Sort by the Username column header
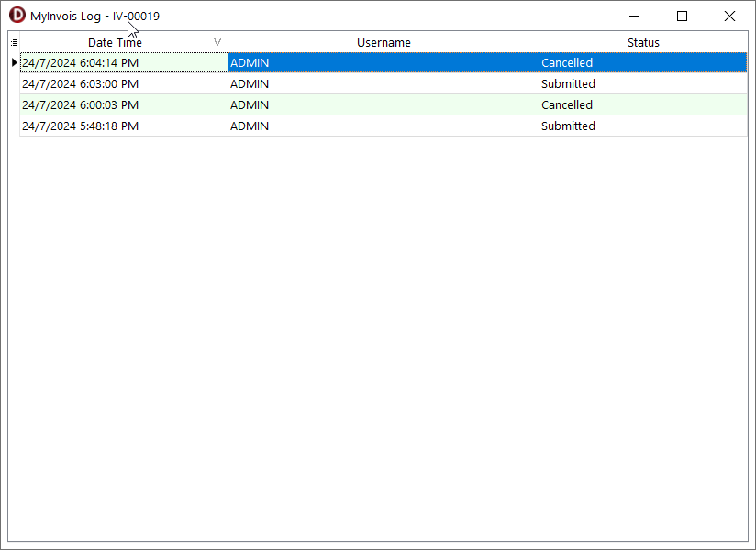The width and height of the screenshot is (756, 550). pyautogui.click(x=384, y=42)
